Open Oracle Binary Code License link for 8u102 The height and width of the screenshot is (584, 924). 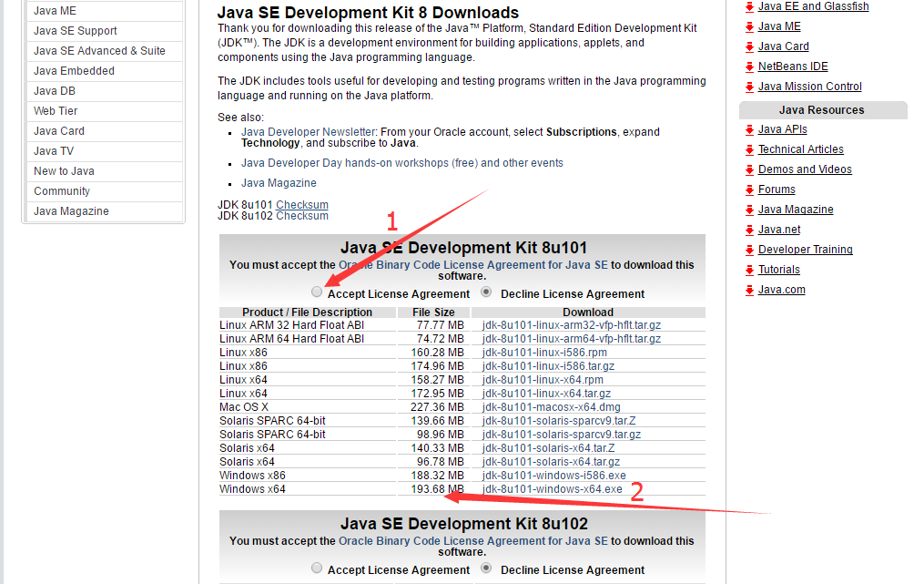point(473,541)
